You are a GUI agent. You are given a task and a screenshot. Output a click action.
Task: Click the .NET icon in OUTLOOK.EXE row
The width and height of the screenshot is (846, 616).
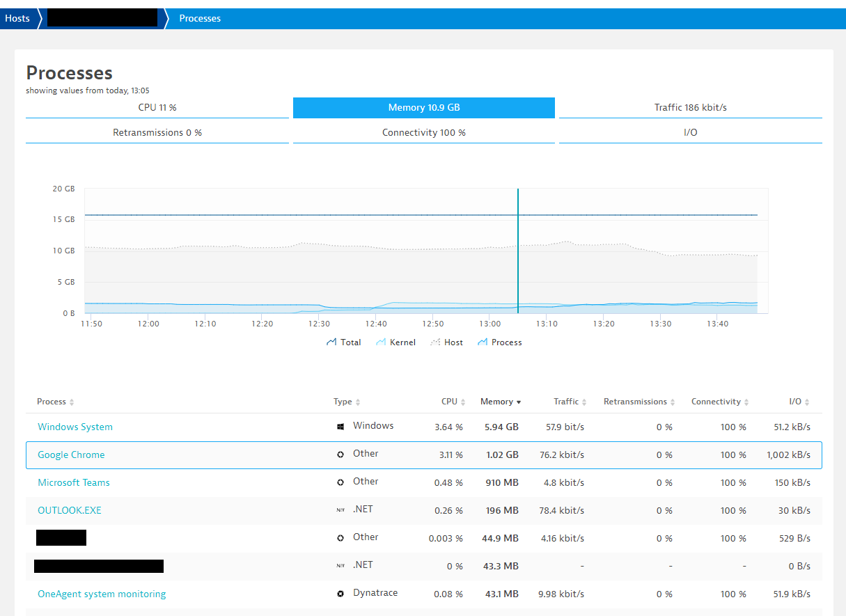(340, 510)
